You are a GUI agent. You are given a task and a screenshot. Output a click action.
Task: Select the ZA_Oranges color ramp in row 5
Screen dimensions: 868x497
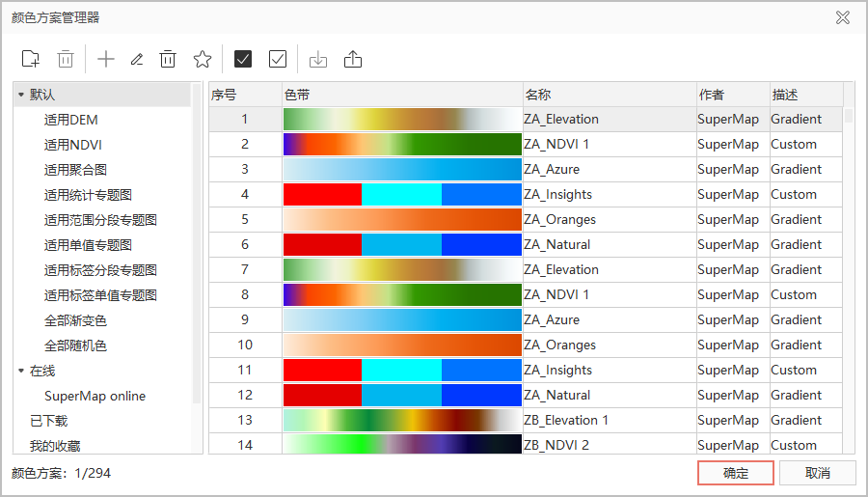pos(402,219)
